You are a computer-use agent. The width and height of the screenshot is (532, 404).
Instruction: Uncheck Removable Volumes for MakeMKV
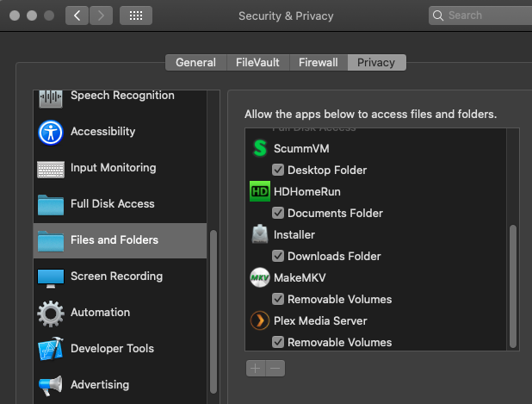point(279,299)
